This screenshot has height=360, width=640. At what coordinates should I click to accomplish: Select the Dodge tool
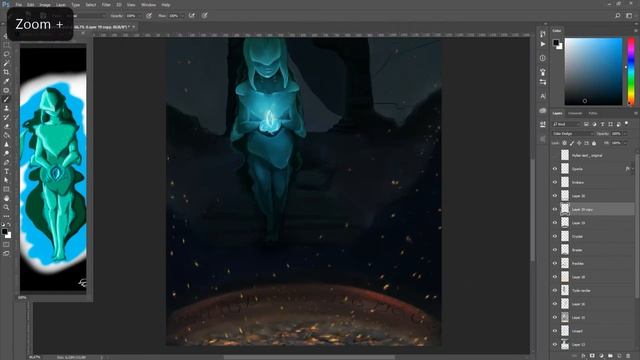tap(6, 153)
